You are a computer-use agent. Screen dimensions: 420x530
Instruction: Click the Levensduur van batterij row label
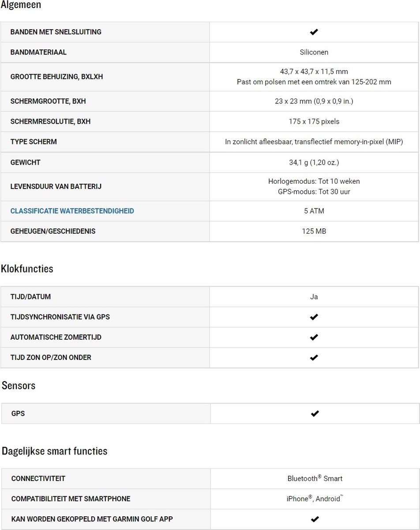click(x=56, y=187)
